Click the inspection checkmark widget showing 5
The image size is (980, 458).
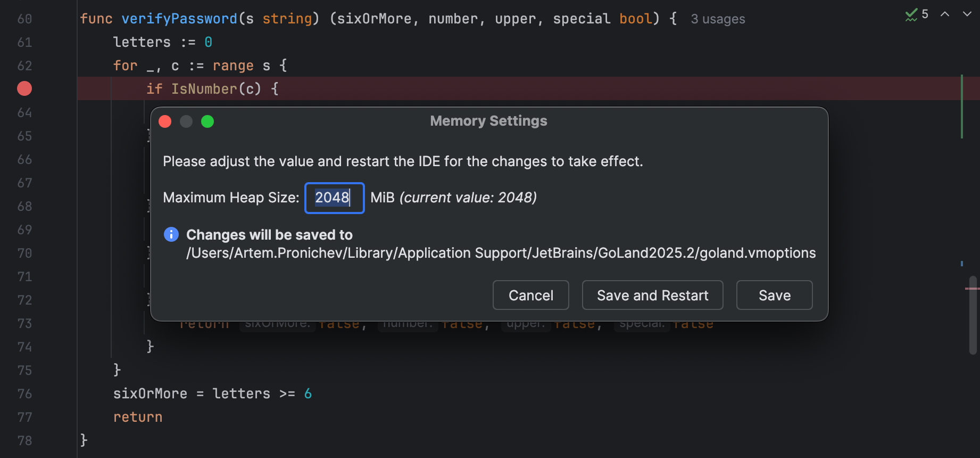click(917, 14)
